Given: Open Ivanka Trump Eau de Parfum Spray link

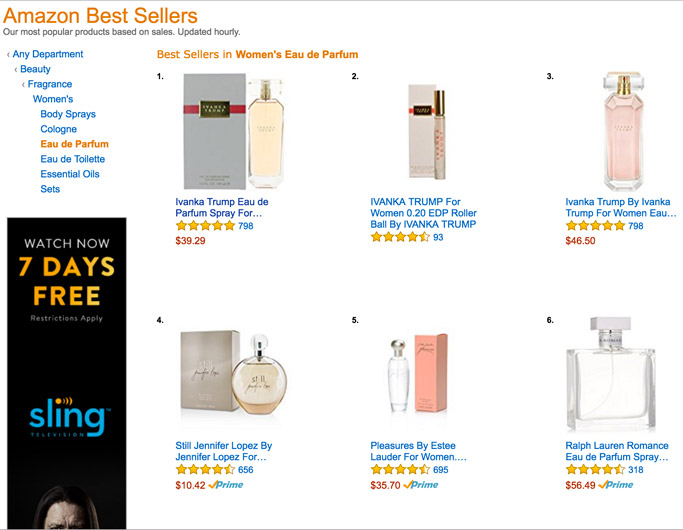Looking at the screenshot, I should tap(221, 207).
